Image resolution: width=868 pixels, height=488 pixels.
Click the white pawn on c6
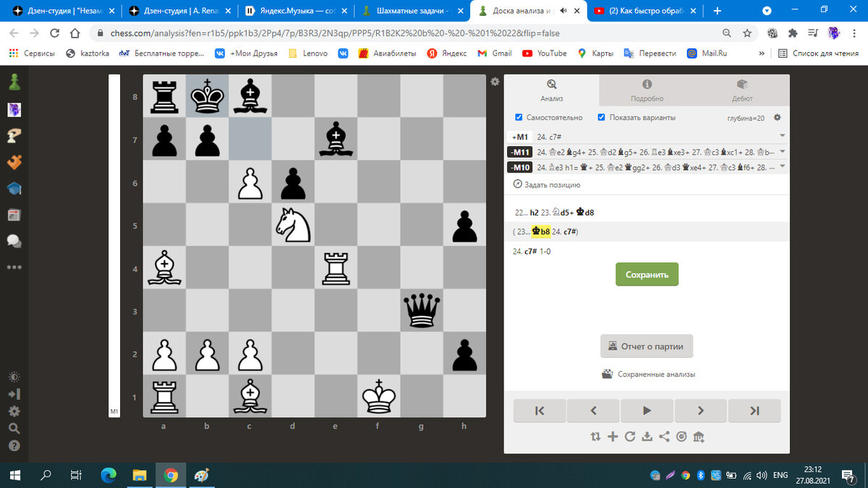click(250, 182)
